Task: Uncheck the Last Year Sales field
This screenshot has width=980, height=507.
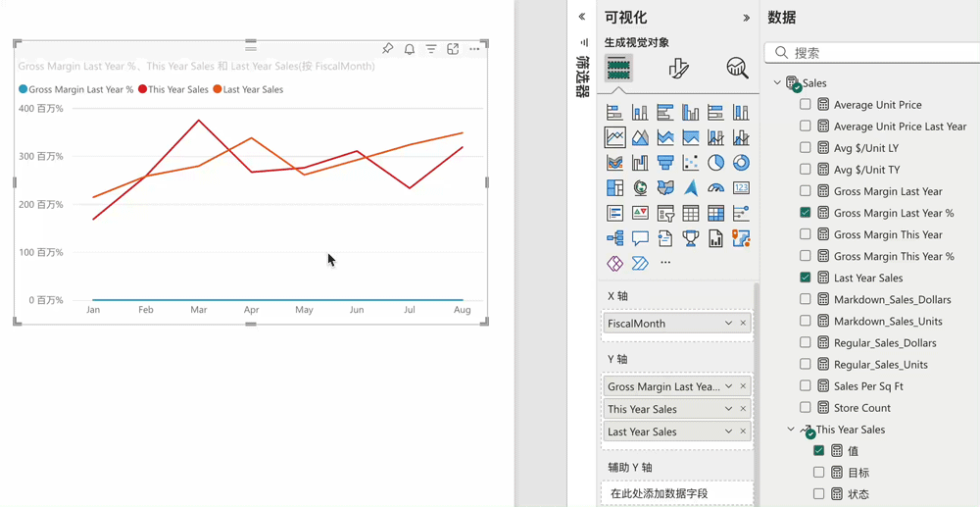Action: (x=806, y=278)
